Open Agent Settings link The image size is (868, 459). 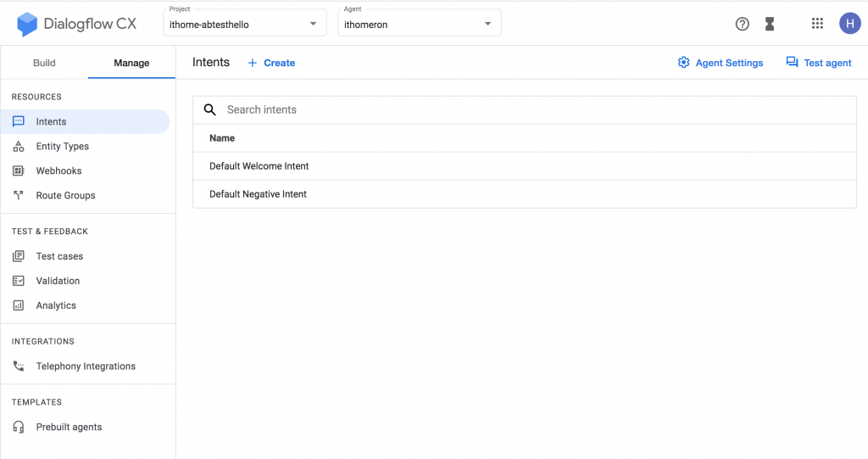tap(721, 63)
